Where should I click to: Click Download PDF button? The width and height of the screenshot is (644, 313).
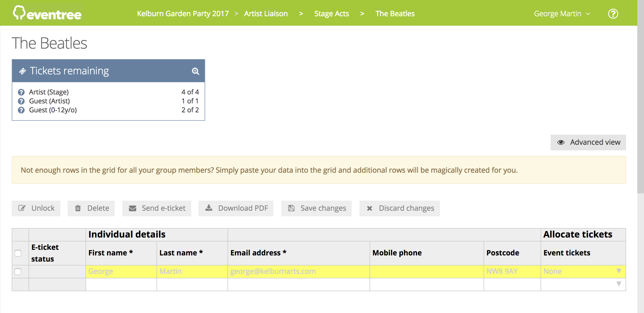click(236, 208)
